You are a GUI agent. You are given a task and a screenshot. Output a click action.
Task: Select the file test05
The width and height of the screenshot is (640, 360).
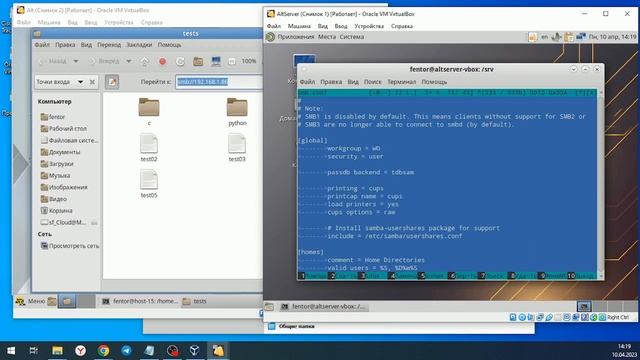click(149, 184)
